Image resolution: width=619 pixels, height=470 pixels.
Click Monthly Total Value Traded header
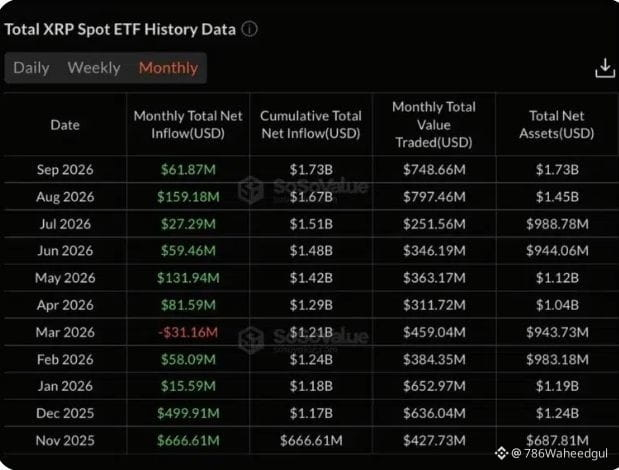(434, 125)
